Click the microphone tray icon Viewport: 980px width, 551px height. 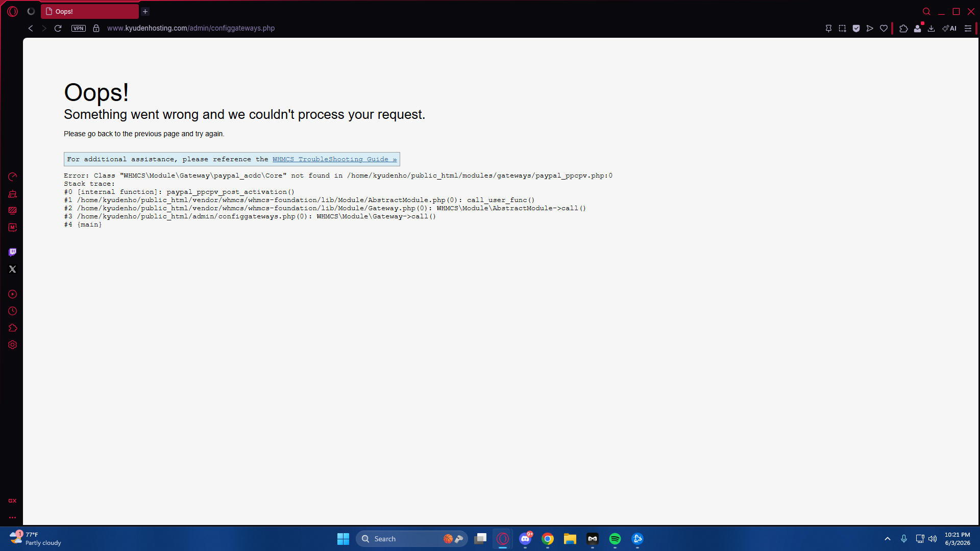point(904,539)
